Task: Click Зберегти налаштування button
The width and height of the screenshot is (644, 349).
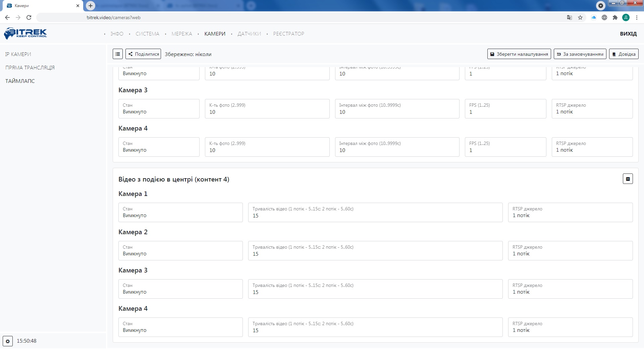Action: click(519, 54)
